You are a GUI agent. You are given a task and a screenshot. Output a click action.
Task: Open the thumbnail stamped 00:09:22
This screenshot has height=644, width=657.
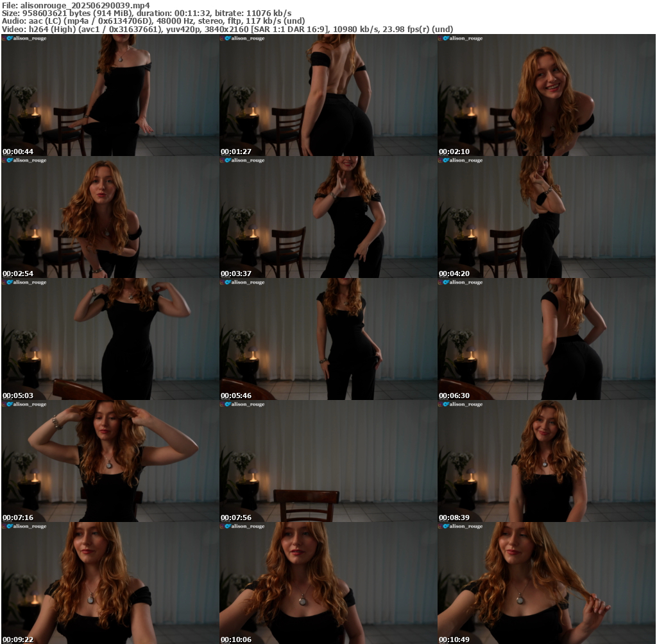tap(110, 583)
